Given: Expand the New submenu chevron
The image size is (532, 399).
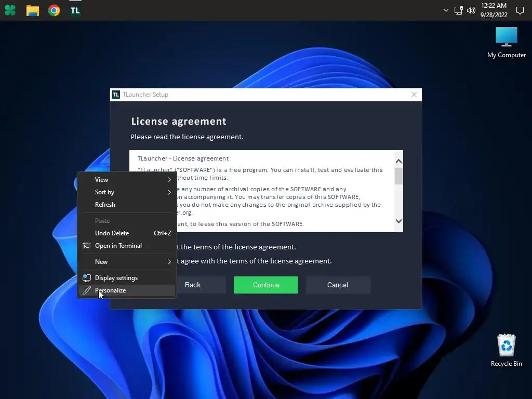Looking at the screenshot, I should coord(169,262).
